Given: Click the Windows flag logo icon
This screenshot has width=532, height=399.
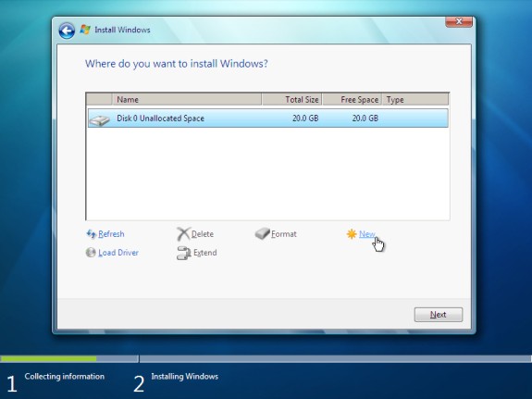Looking at the screenshot, I should pos(85,30).
